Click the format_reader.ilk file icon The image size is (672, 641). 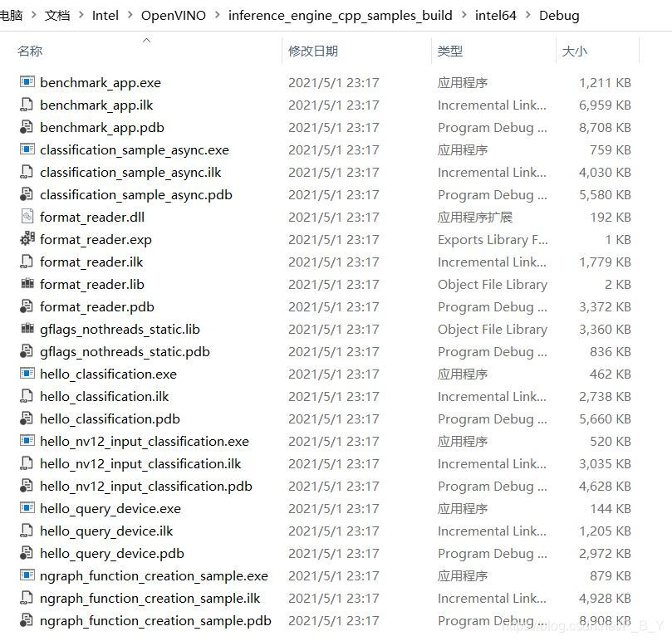click(x=27, y=261)
